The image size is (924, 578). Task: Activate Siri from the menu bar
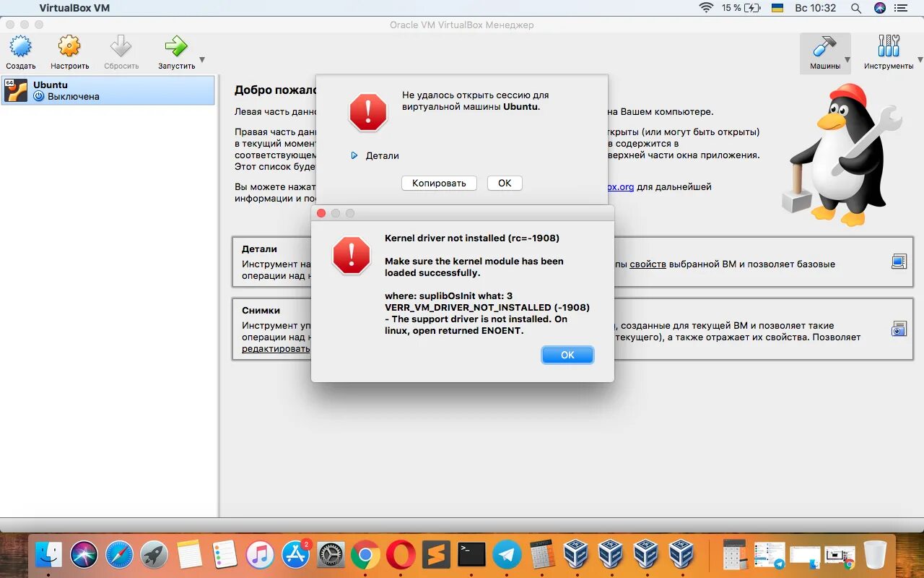pos(879,8)
